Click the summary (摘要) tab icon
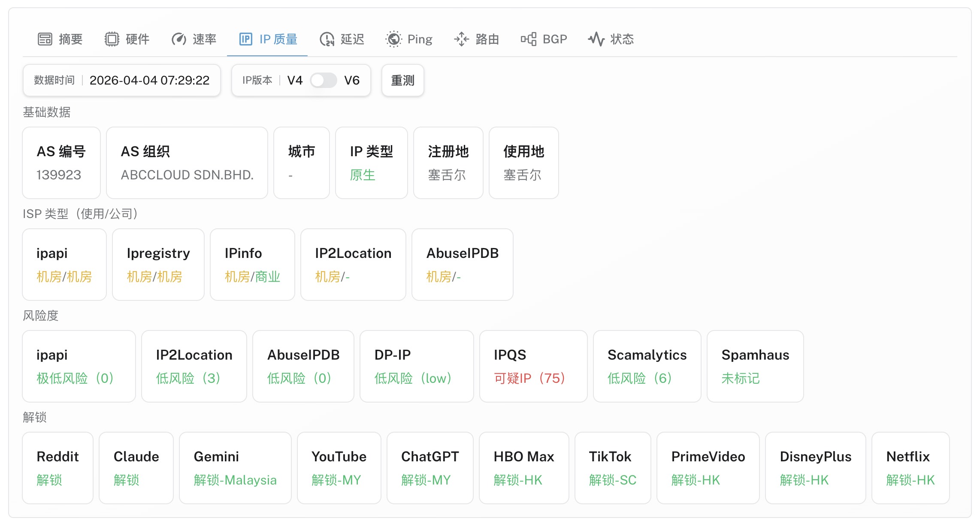This screenshot has height=527, width=980. [x=45, y=39]
